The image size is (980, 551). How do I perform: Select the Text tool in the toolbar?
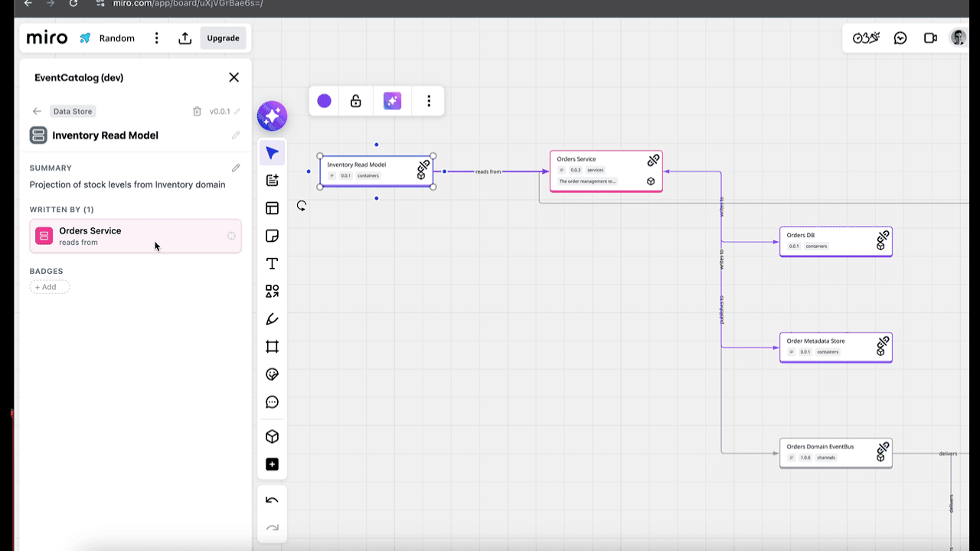click(272, 263)
